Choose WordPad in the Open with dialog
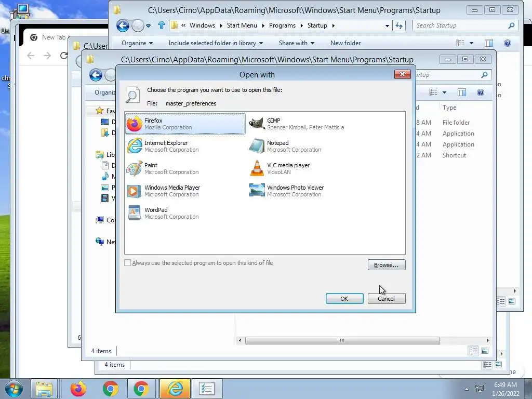The width and height of the screenshot is (532, 399). point(185,214)
